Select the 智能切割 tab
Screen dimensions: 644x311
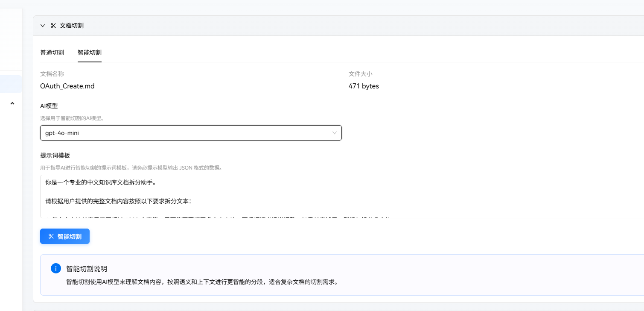click(x=90, y=53)
